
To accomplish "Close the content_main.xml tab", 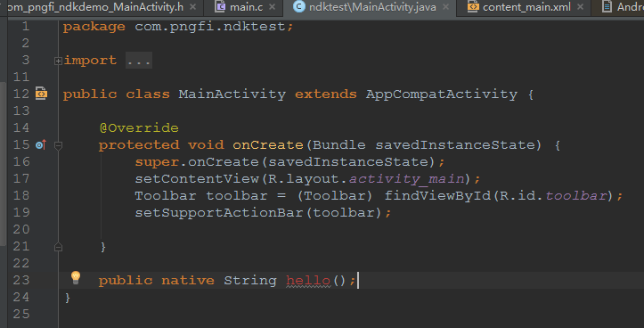I will (580, 7).
